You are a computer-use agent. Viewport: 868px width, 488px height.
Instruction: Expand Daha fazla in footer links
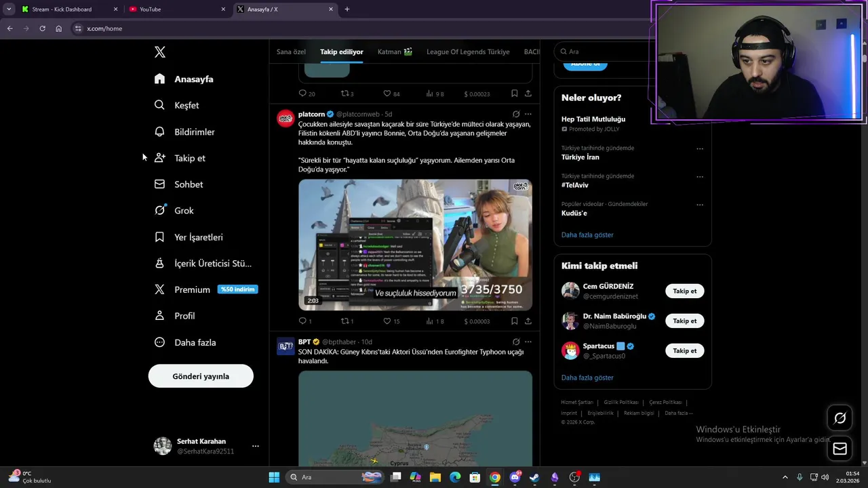coord(679,413)
